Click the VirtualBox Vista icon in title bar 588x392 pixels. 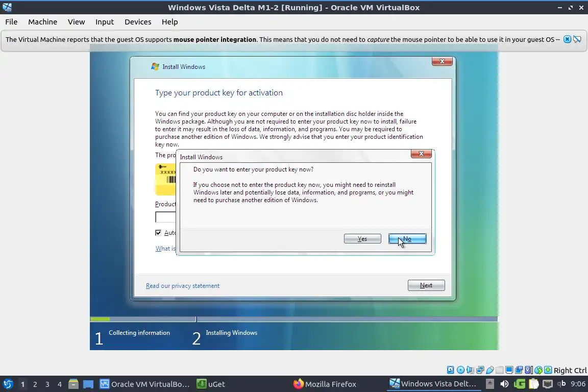(x=7, y=7)
